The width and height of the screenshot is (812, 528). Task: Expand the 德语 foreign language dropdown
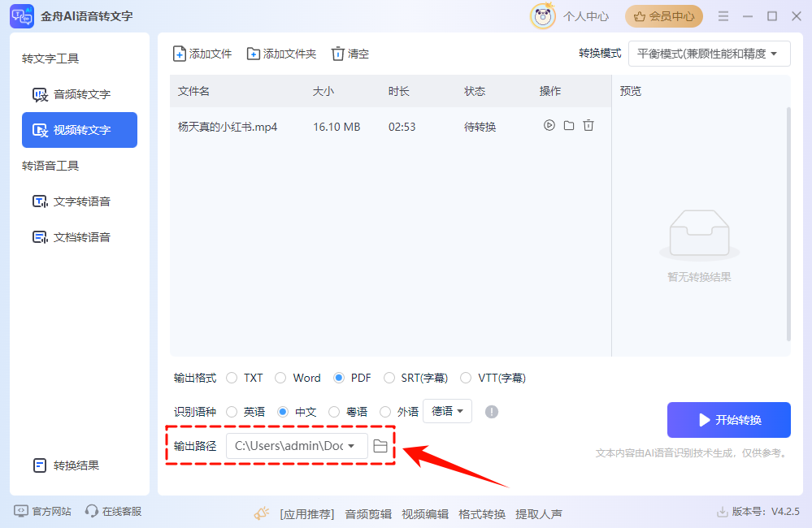coord(446,411)
